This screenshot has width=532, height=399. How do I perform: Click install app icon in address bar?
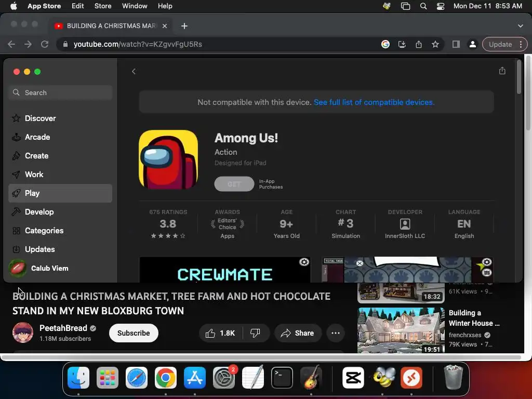click(402, 45)
